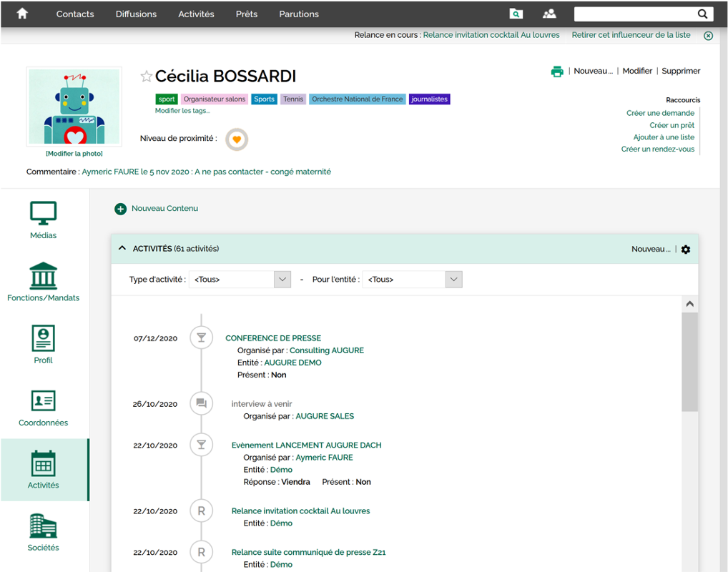Toggle the favorite star for Cécilia BOSSARDI
728x572 pixels.
click(x=146, y=77)
